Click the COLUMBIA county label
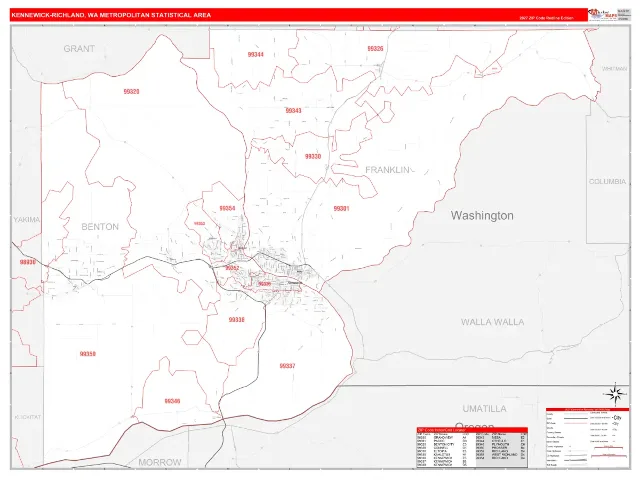This screenshot has width=640, height=480. (607, 181)
